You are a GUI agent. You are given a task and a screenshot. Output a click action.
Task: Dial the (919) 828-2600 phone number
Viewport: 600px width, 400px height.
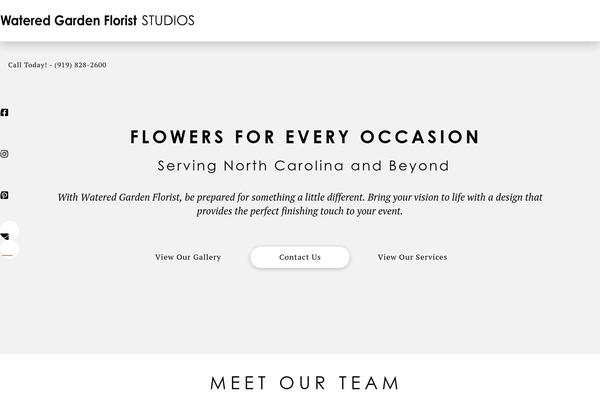click(x=81, y=65)
